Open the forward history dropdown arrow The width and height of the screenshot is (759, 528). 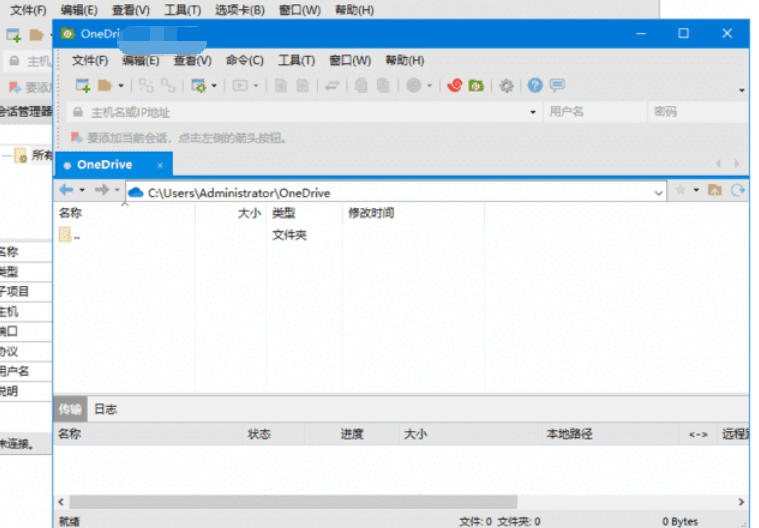click(117, 190)
